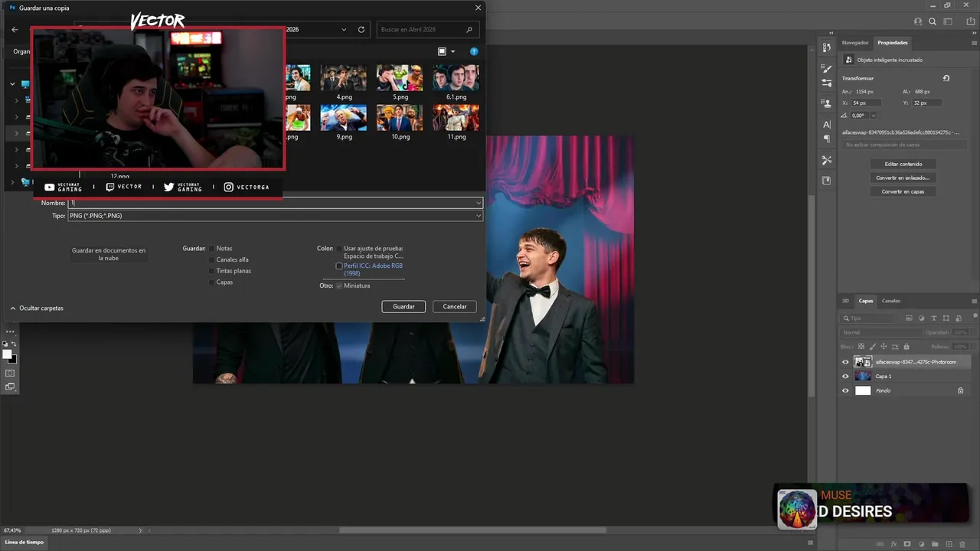Viewport: 980px width, 551px height.
Task: Click the Guardar button
Action: pos(403,306)
